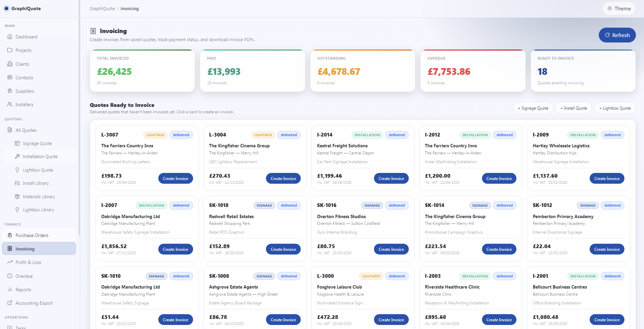Viewport: 644px width, 329px height.
Task: Add a new Install Quote
Action: 573,108
